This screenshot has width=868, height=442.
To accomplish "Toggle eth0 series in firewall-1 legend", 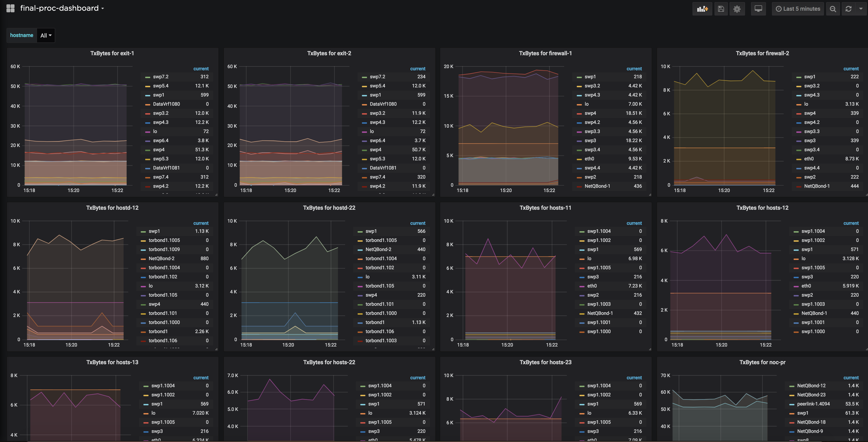I will point(589,159).
